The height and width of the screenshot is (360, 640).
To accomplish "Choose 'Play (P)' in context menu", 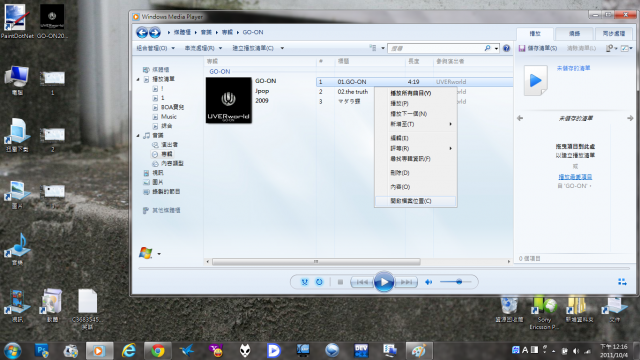I will click(416, 103).
